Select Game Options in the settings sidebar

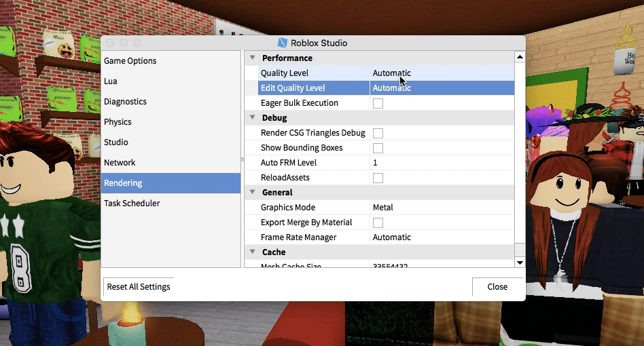click(x=171, y=60)
